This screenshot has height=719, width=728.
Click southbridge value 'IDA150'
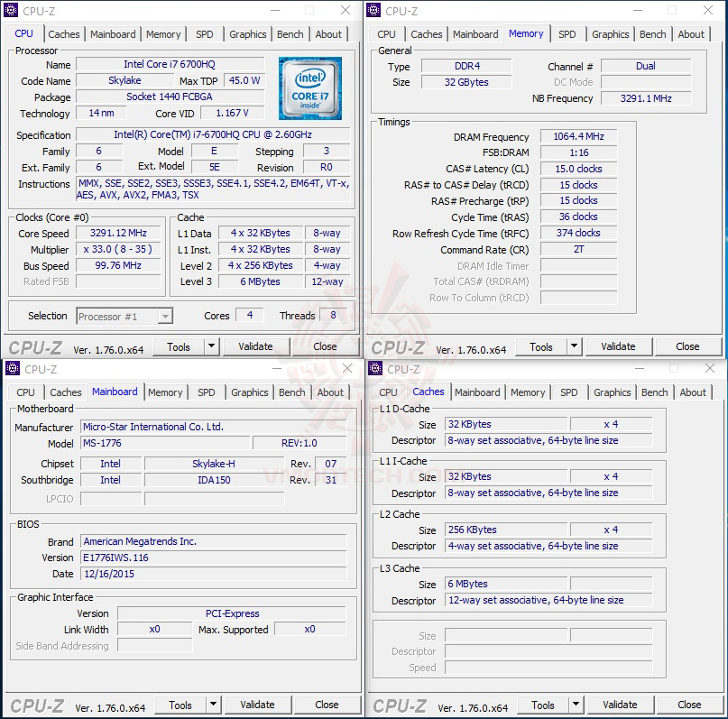(215, 480)
